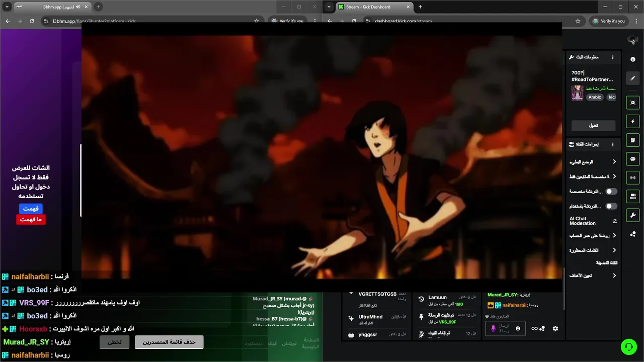Expand the fourth chevron row in channel actions
644x362 pixels.
coord(614,250)
